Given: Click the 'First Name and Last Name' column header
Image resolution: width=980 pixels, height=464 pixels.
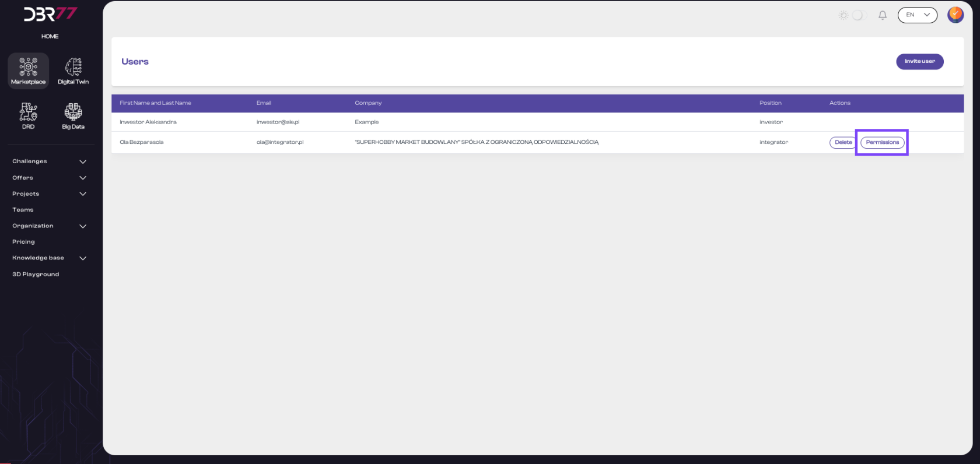Looking at the screenshot, I should [x=156, y=103].
